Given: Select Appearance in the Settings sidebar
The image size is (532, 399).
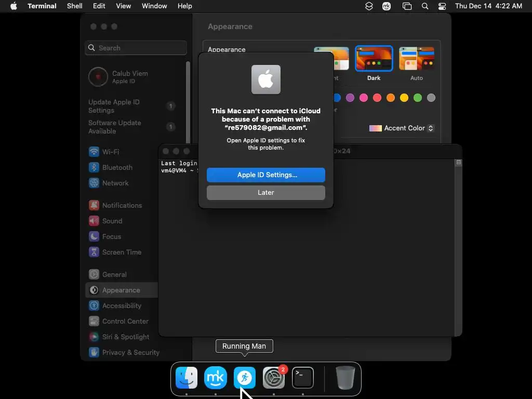Looking at the screenshot, I should tap(121, 290).
